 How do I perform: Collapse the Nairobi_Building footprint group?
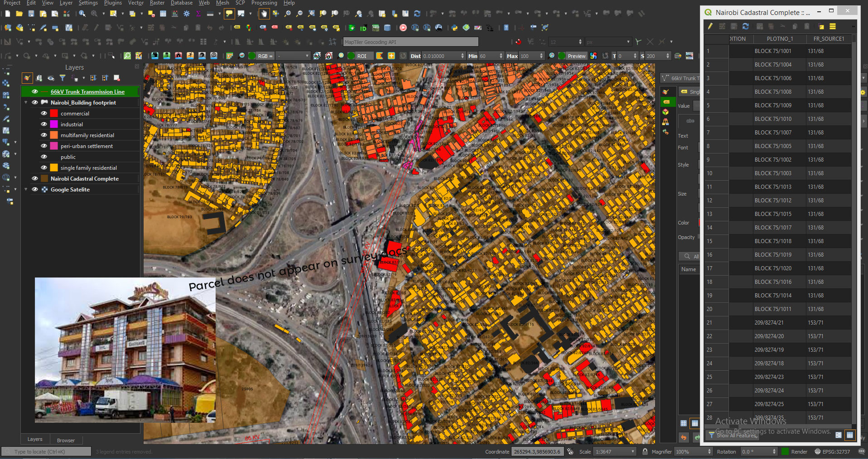(x=26, y=103)
